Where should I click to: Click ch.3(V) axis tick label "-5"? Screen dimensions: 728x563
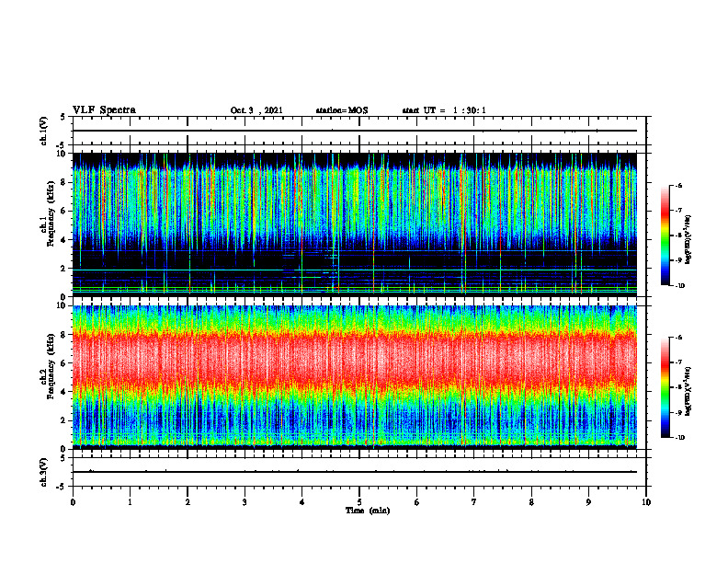(62, 487)
